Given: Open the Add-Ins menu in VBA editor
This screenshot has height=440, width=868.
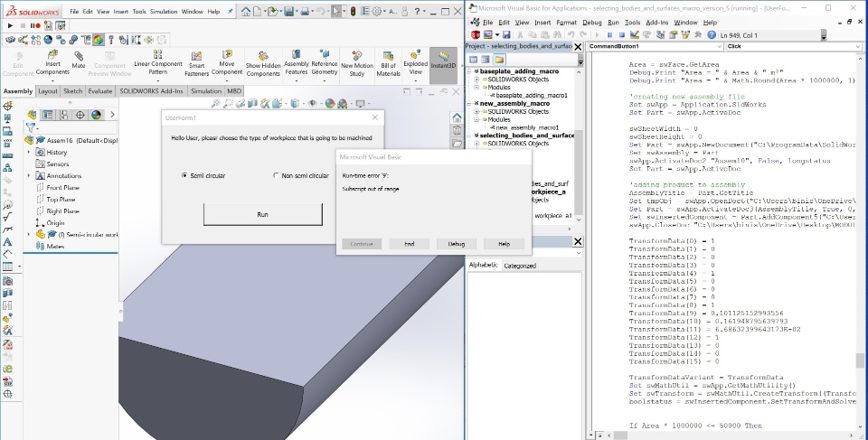Looking at the screenshot, I should pos(657,23).
